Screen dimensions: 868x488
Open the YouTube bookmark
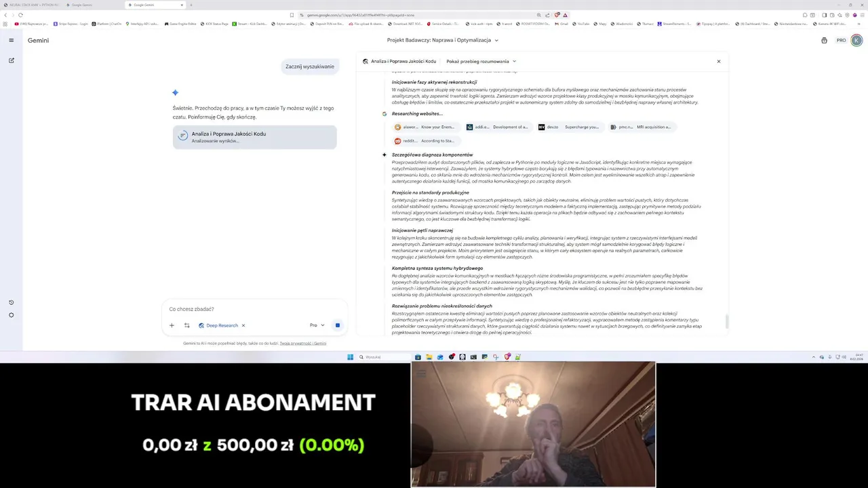coord(580,24)
